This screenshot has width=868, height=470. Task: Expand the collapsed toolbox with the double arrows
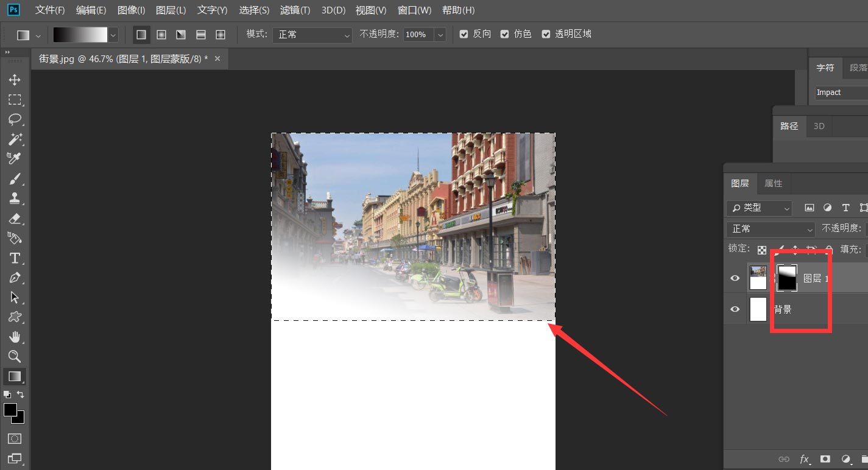point(9,53)
